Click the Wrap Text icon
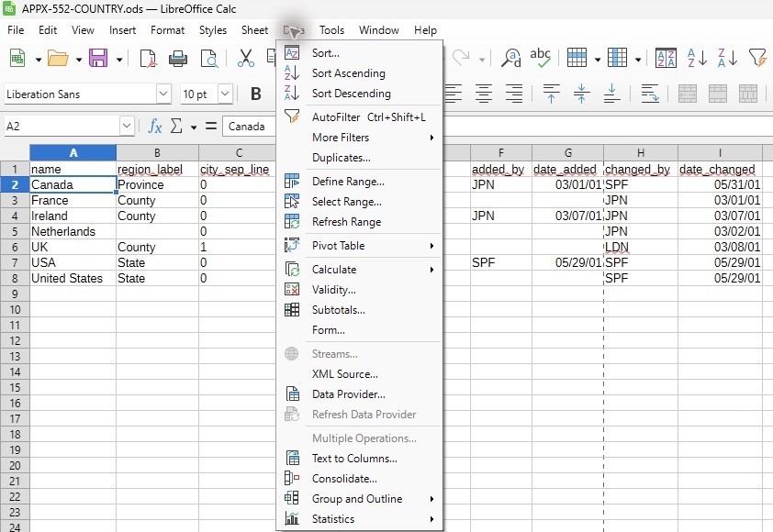 650,94
